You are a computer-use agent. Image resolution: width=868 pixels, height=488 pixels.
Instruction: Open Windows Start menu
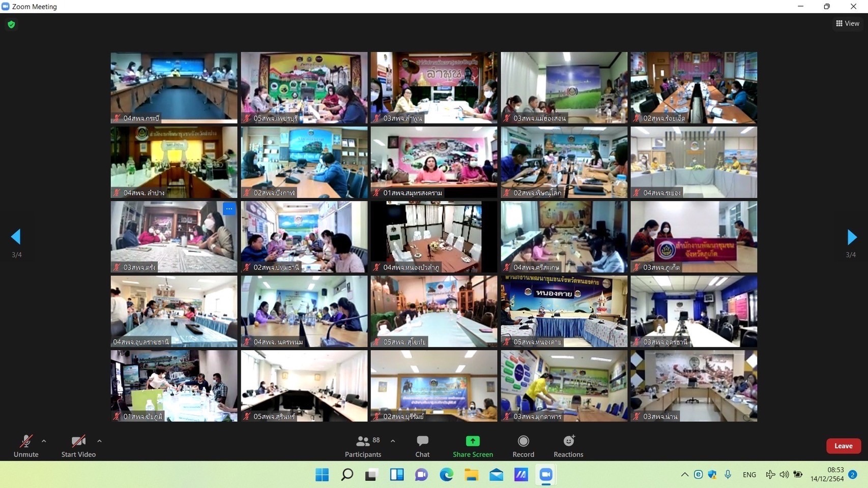point(322,475)
